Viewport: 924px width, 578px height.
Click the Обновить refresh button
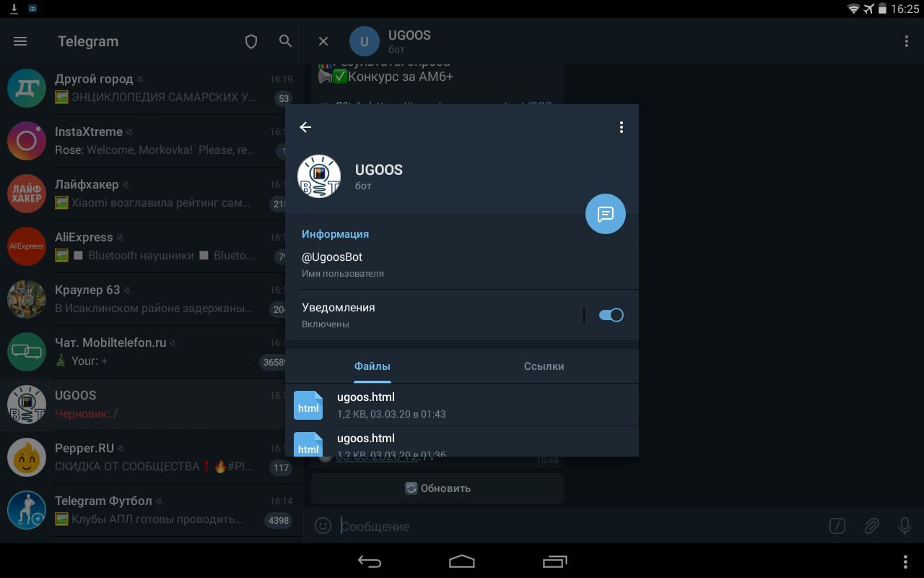[437, 488]
